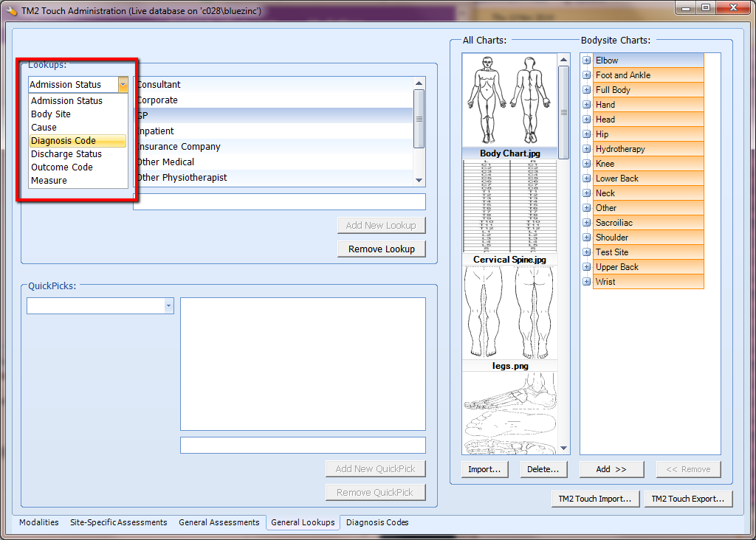Expand the Shoulder bodysite node
The image size is (756, 540).
tap(586, 238)
